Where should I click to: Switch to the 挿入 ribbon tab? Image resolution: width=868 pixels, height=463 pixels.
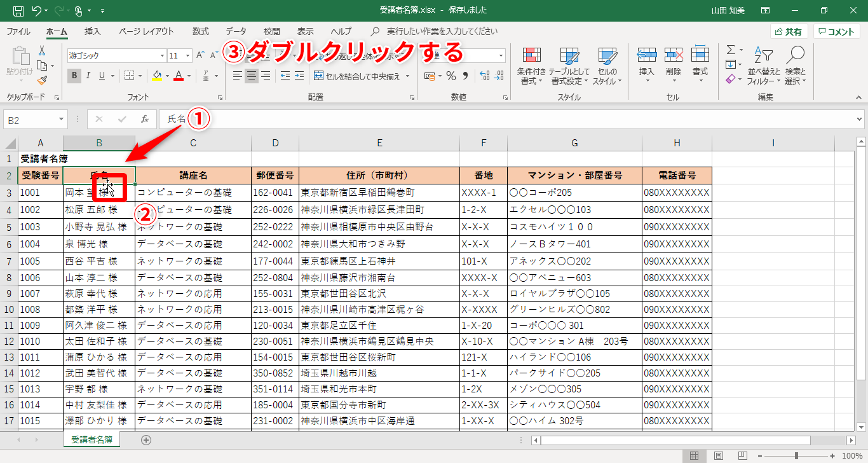[x=93, y=31]
